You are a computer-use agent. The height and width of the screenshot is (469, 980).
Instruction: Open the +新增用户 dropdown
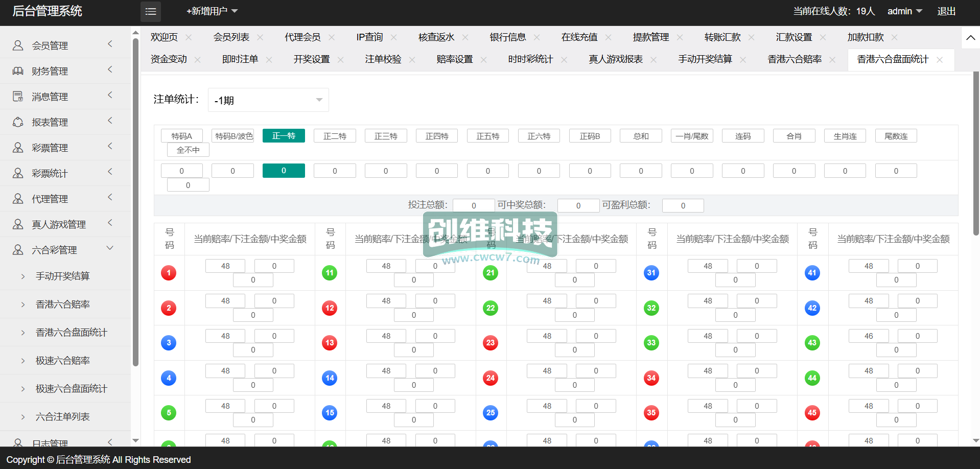coord(212,11)
